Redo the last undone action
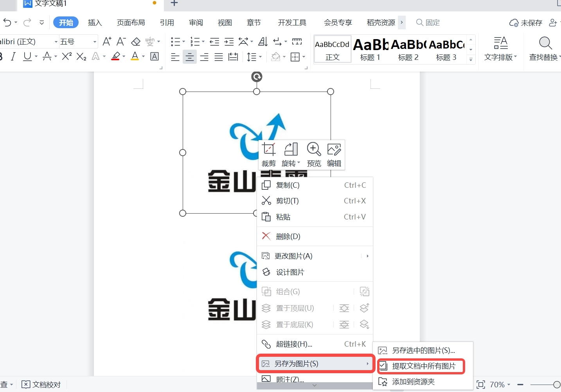 point(27,23)
